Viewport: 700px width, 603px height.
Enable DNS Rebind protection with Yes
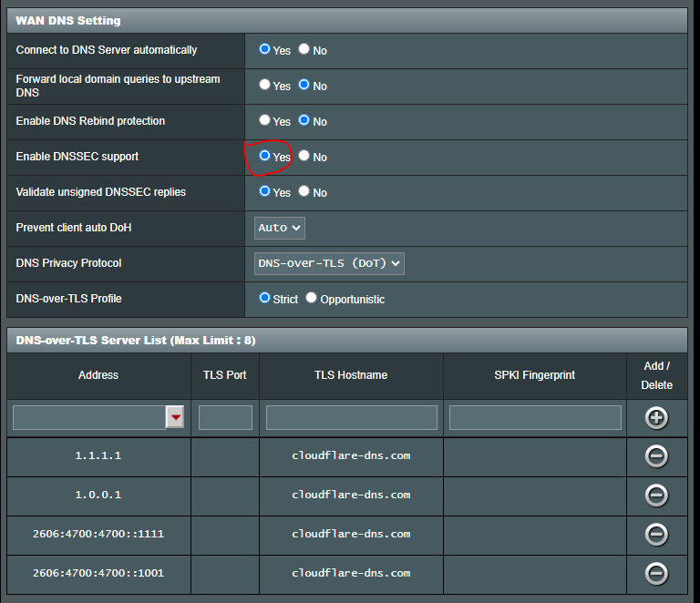pyautogui.click(x=264, y=120)
